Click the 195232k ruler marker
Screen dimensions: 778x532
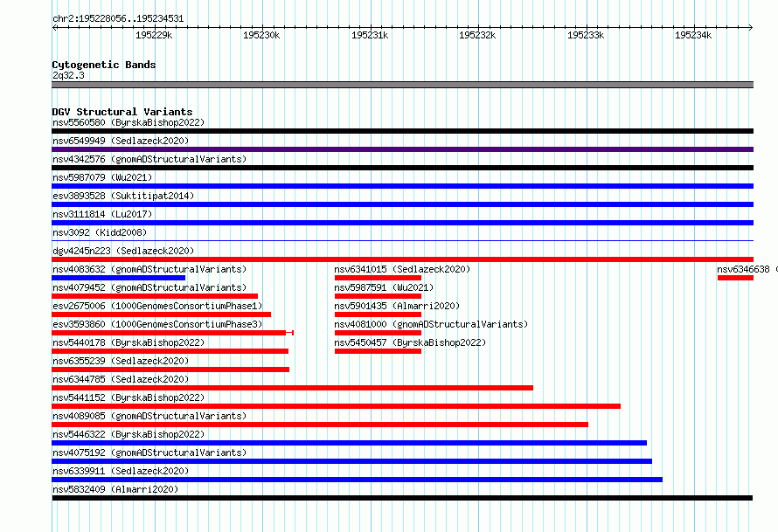click(477, 35)
